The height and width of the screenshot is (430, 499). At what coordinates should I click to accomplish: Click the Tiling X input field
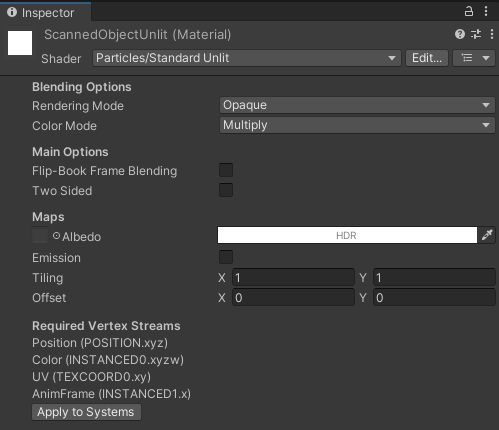click(293, 277)
